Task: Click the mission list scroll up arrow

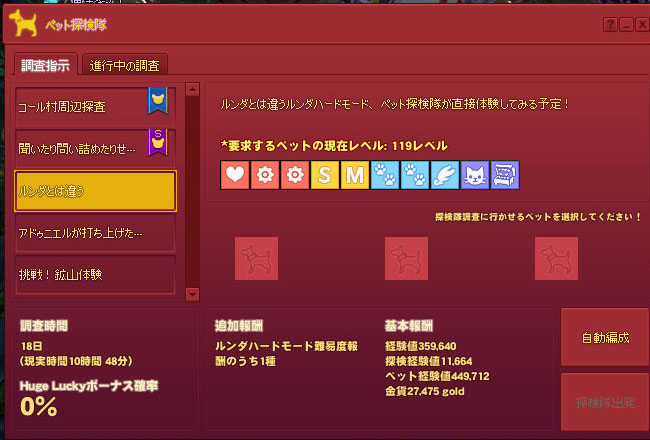Action: click(x=192, y=89)
